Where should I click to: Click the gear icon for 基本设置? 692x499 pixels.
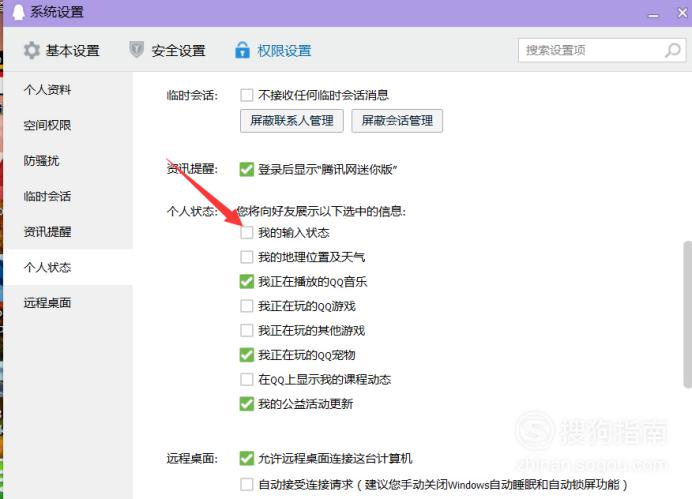(x=32, y=50)
